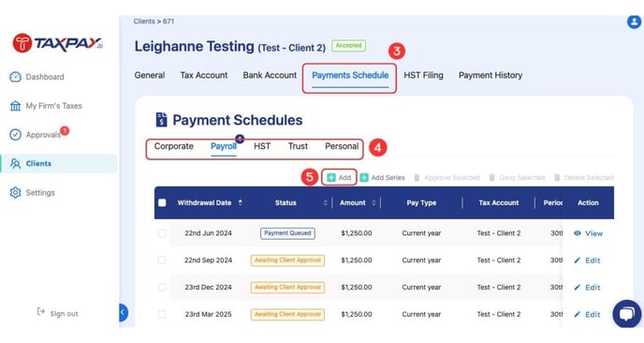Check the 23rd Mar 2025 row checkbox
Screen dimensions: 644x343
162,314
